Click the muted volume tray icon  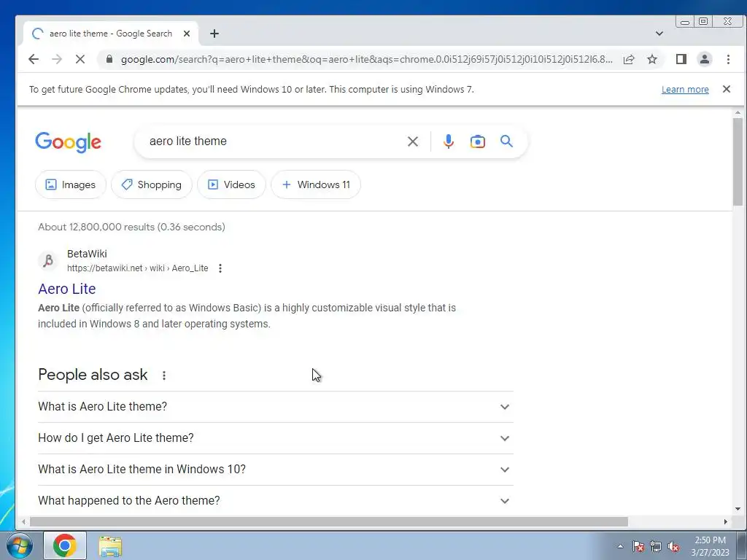[673, 546]
